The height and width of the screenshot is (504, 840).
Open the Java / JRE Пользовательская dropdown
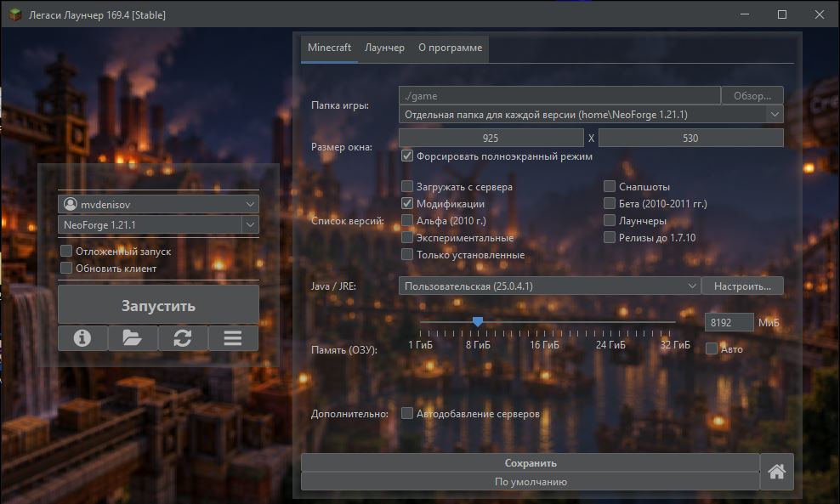pos(549,286)
